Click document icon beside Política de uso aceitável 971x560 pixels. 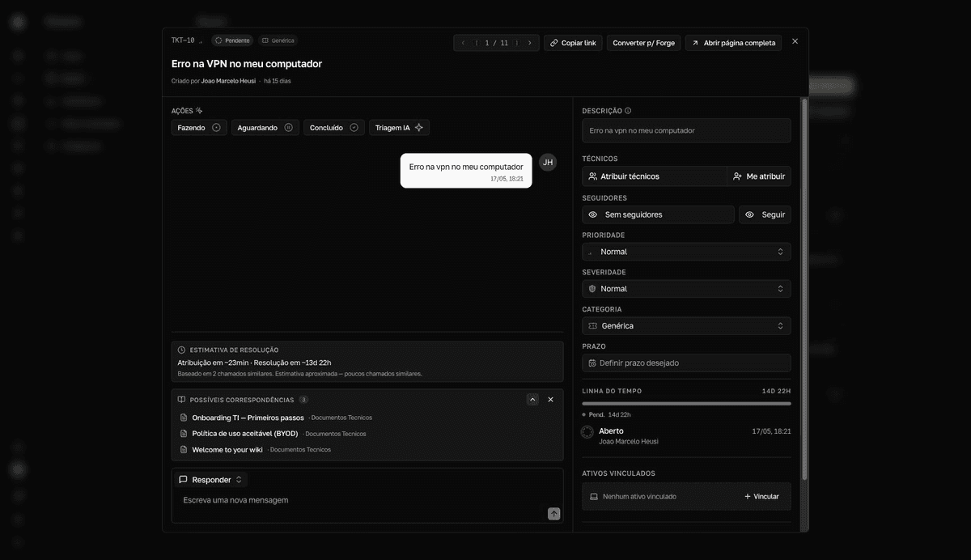(184, 434)
